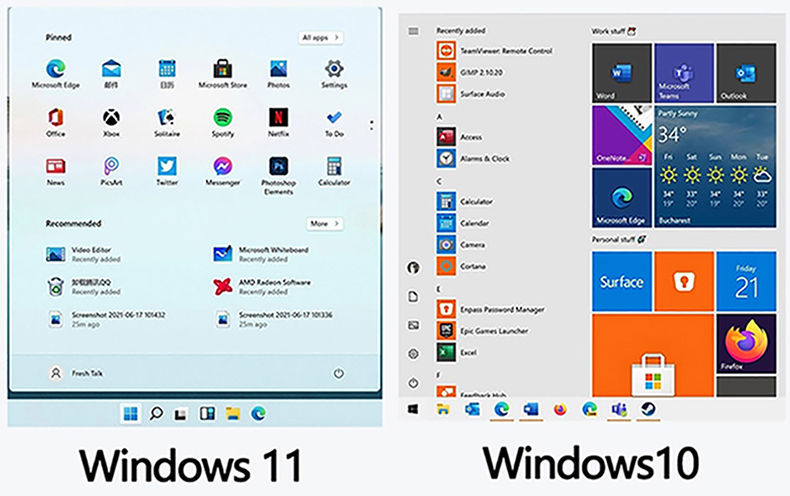Screen dimensions: 790x496
Task: Open Steam on the Windows 10 taskbar
Action: pyautogui.click(x=647, y=409)
